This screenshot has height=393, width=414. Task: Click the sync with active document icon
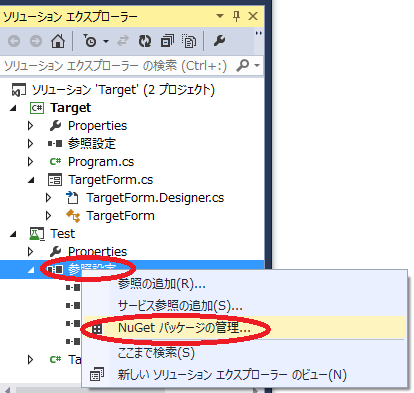point(123,41)
